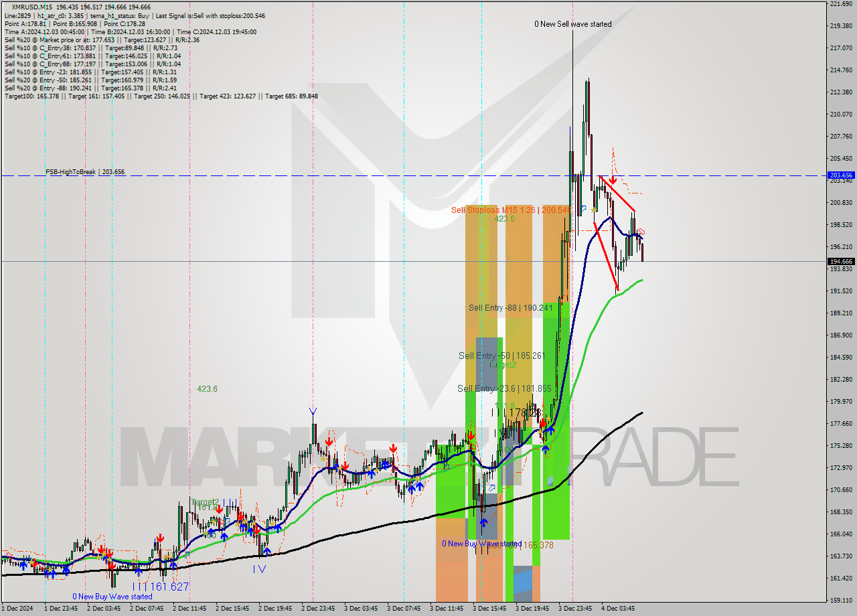Click the 198.520 price axis value
This screenshot has width=857, height=616.
[x=841, y=225]
